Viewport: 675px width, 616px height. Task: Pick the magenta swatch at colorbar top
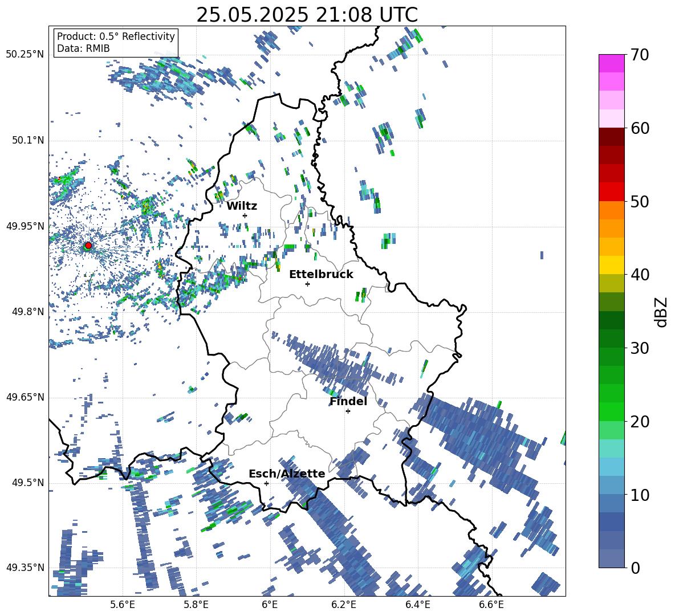click(x=611, y=63)
